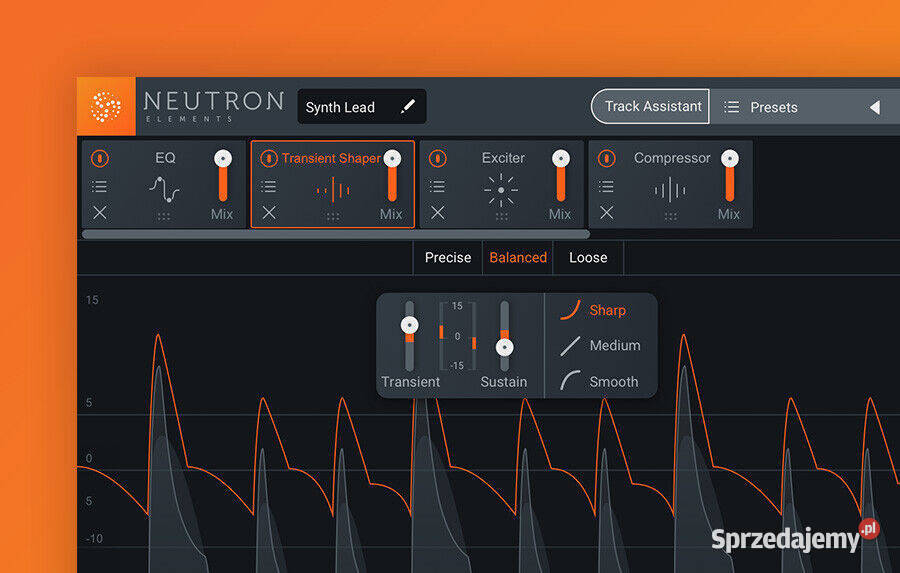Screen dimensions: 900x573
Task: Remove the Exciter module with X
Action: point(438,212)
